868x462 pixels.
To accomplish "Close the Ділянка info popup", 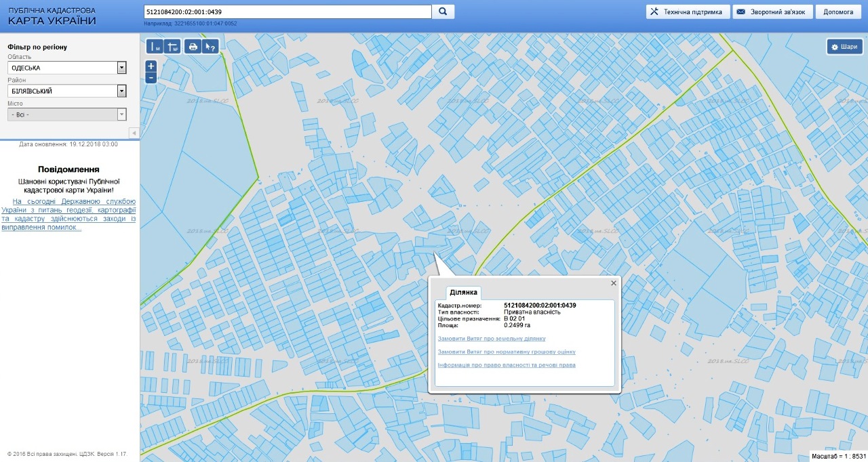I will click(614, 283).
